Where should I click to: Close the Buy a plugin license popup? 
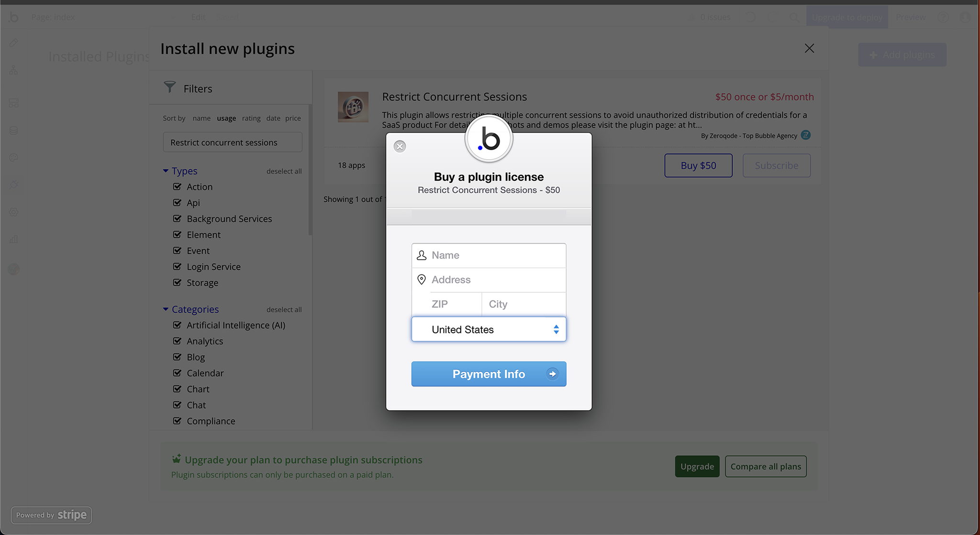coord(400,146)
